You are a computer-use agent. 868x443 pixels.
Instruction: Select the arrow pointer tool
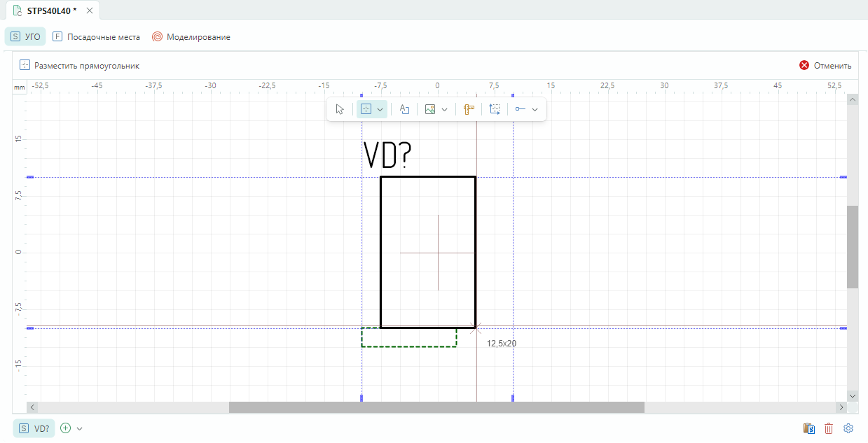(340, 109)
